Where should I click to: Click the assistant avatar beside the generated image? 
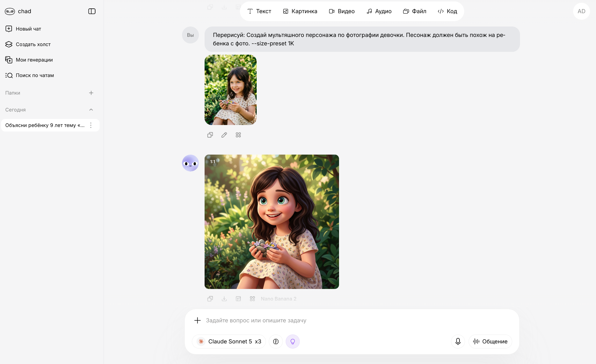190,163
